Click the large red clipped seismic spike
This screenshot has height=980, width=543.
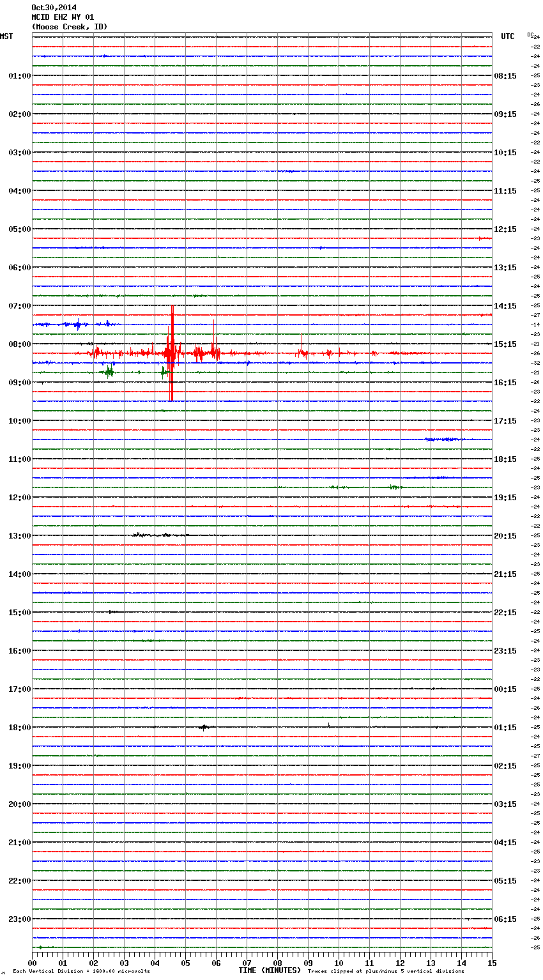pyautogui.click(x=172, y=353)
